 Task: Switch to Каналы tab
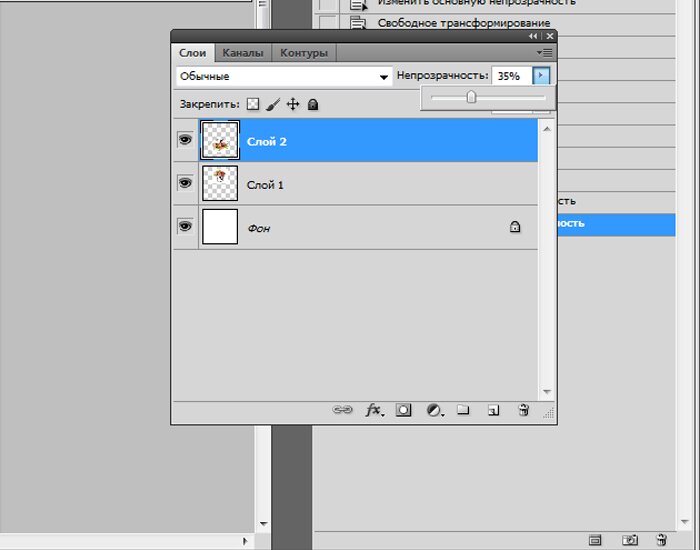tap(243, 53)
